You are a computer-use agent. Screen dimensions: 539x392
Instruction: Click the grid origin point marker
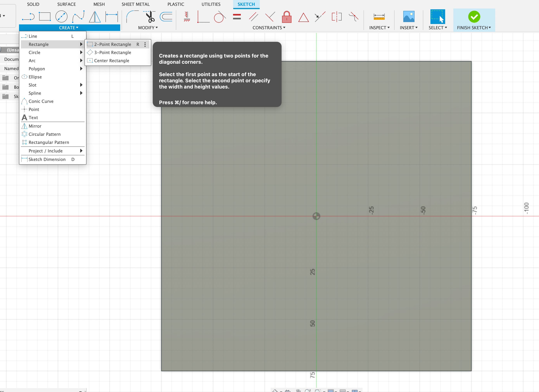[316, 216]
